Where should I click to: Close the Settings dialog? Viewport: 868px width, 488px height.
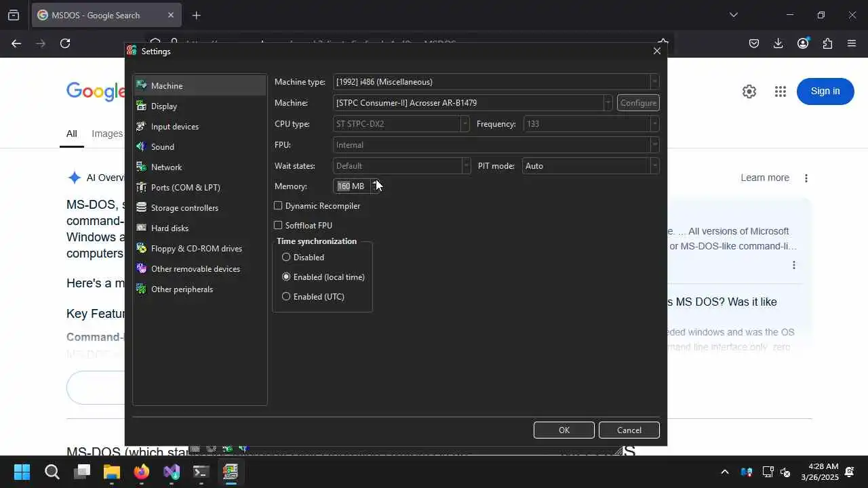(656, 51)
